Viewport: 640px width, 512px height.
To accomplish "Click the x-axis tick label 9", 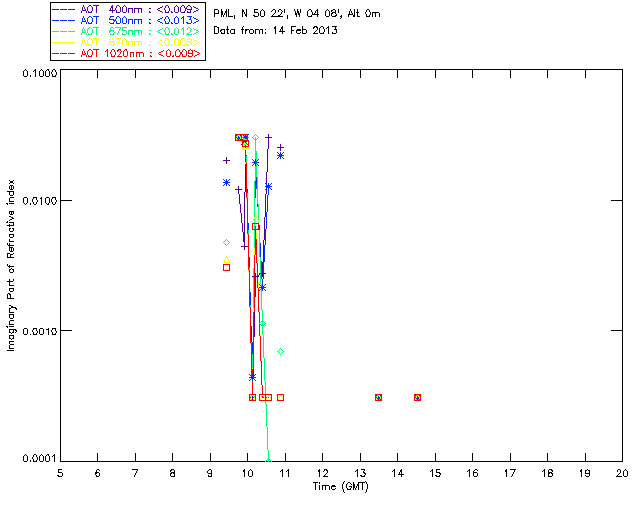I will coord(210,473).
